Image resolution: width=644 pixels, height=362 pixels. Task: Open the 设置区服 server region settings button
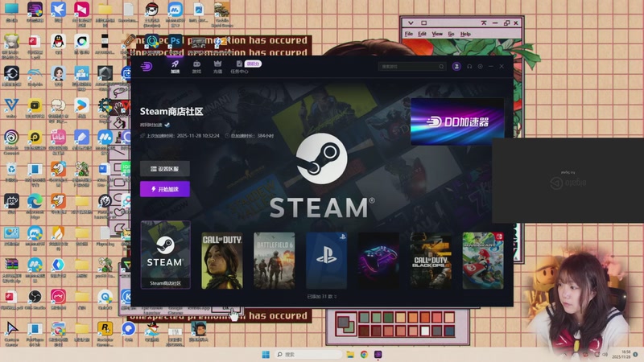165,169
